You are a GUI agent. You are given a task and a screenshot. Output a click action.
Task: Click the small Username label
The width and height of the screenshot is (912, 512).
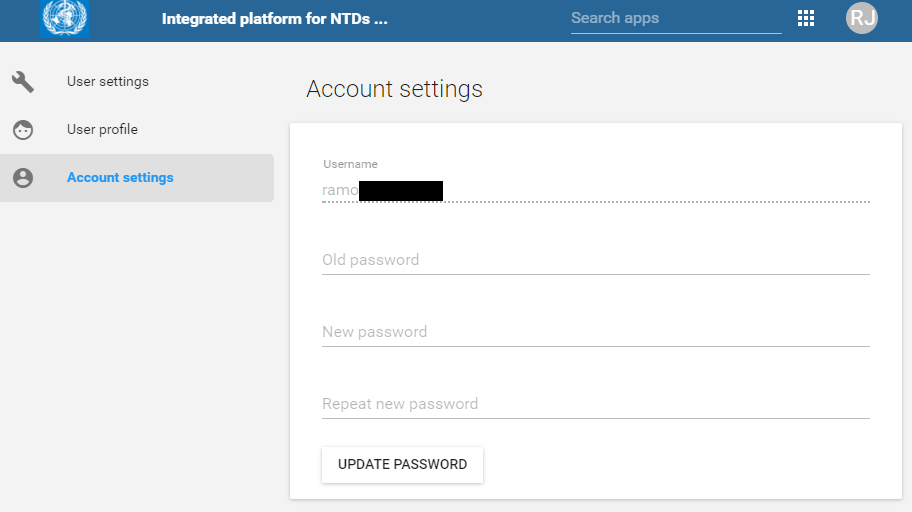pos(350,164)
